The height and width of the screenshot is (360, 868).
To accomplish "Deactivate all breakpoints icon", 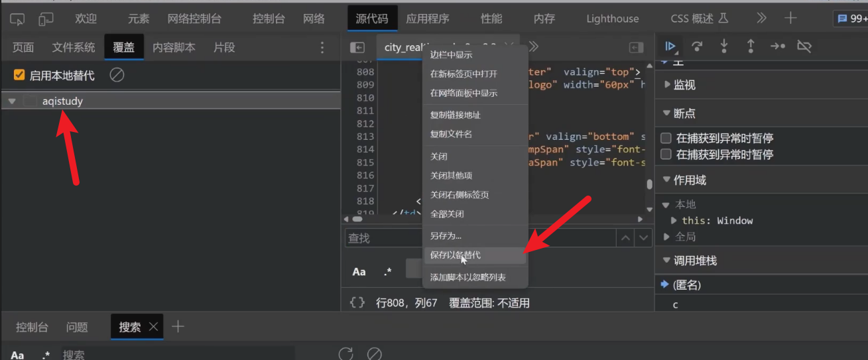I will [x=804, y=46].
